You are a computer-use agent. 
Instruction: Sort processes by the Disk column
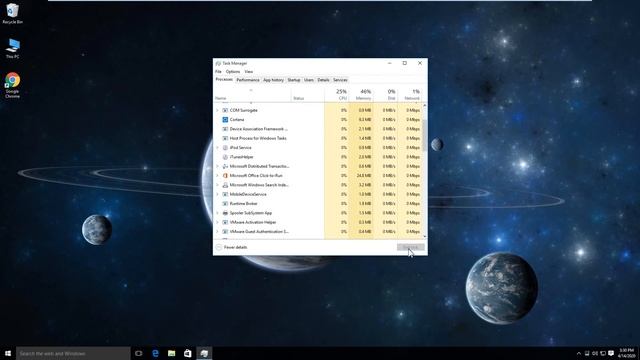[386, 95]
